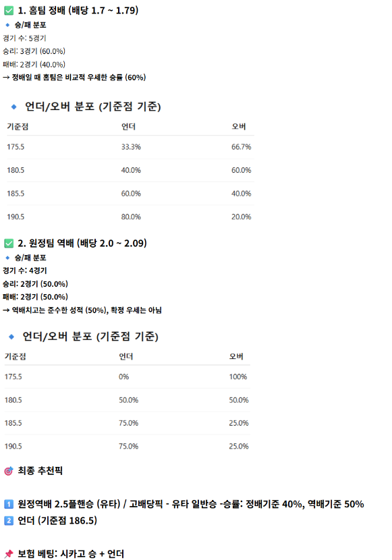Click the target icon beside 최종 추천픽
This screenshot has height=560, width=392.
coord(9,471)
